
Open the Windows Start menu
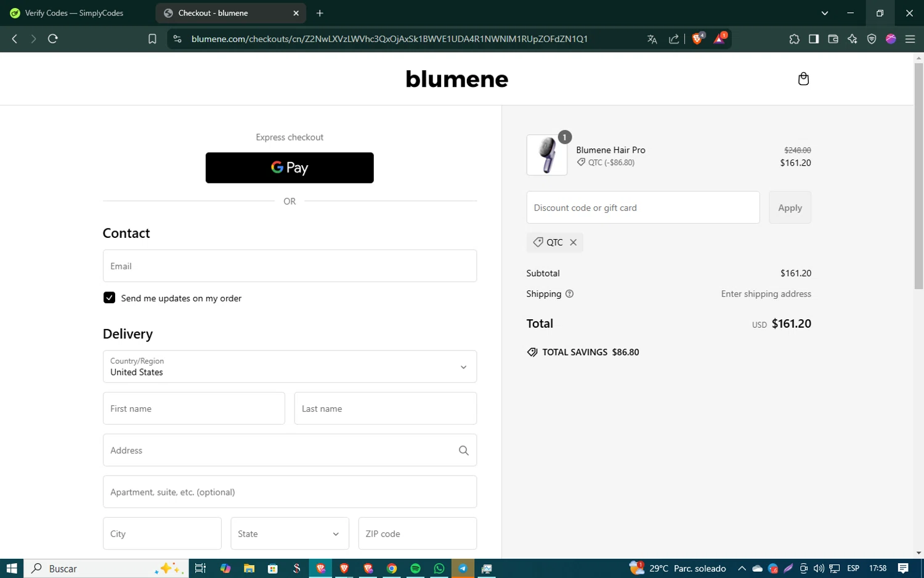pos(12,568)
